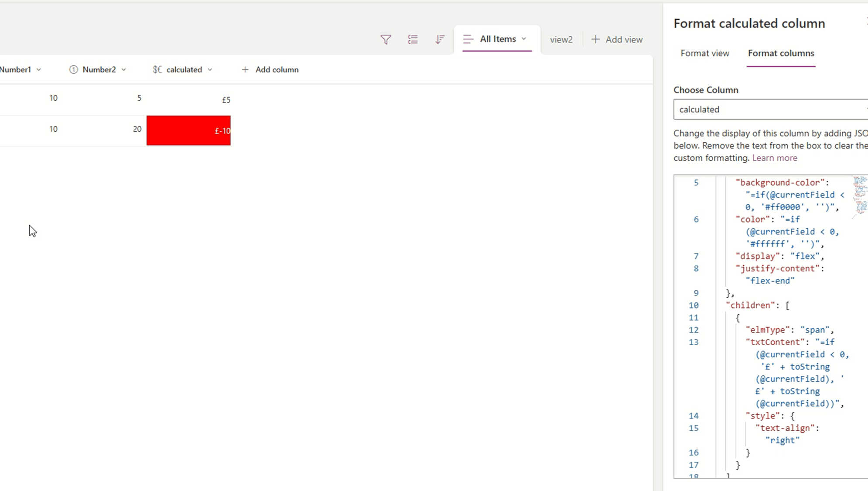Click the plus icon beside Add view
Image resolution: width=868 pixels, height=491 pixels.
[x=595, y=39]
